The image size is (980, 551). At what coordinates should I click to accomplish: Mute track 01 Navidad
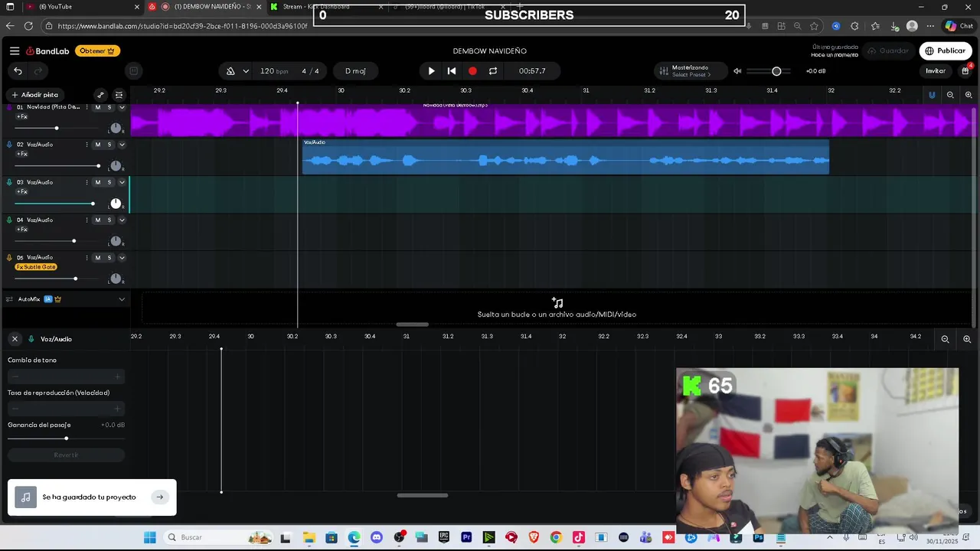[x=97, y=107]
